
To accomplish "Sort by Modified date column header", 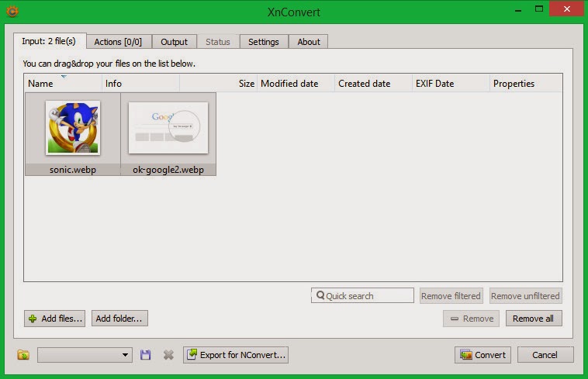I will click(x=296, y=83).
